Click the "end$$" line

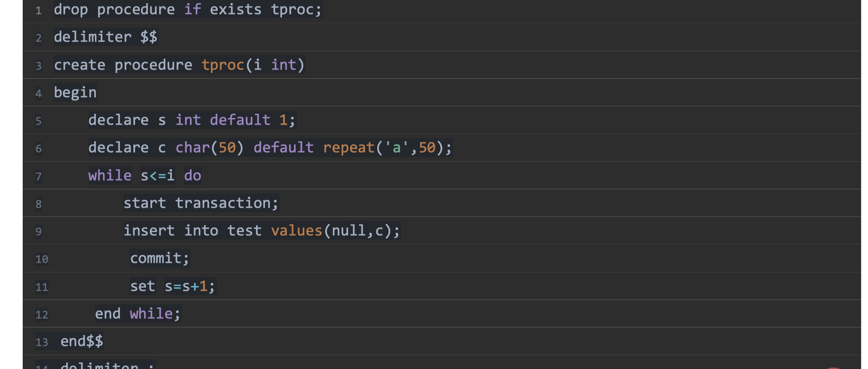point(82,341)
